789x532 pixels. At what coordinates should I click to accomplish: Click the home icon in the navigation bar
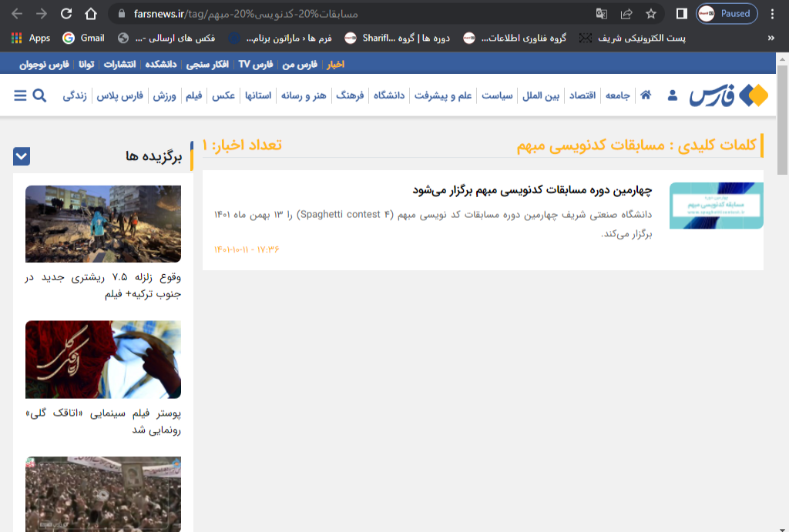[646, 95]
